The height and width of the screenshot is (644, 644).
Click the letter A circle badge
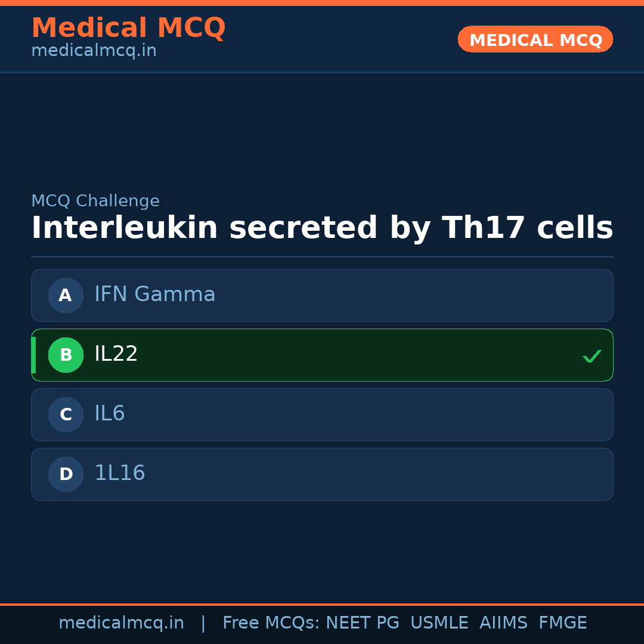(66, 295)
